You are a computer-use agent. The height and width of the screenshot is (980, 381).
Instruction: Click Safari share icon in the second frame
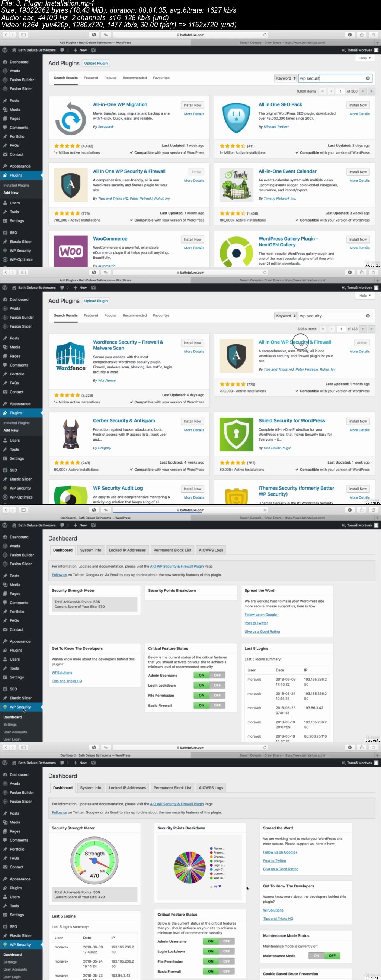pyautogui.click(x=362, y=273)
